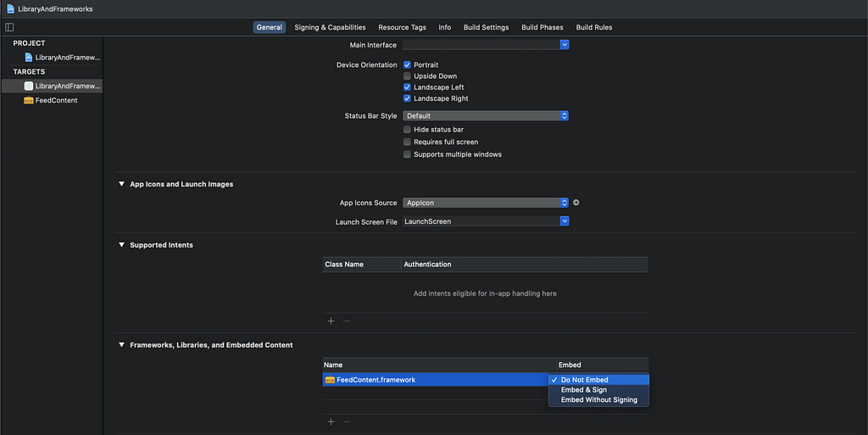
Task: Select the FeedContent target briefcase icon
Action: 29,100
